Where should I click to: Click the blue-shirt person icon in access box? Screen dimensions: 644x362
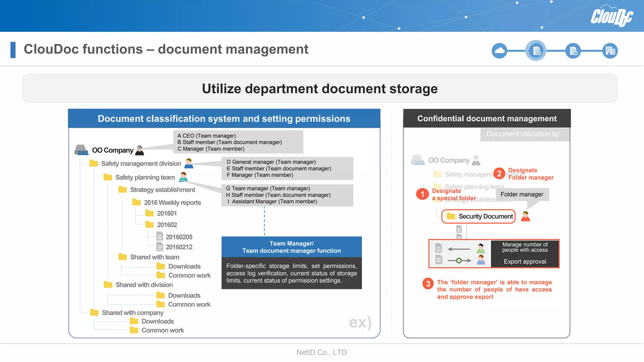[x=481, y=260]
